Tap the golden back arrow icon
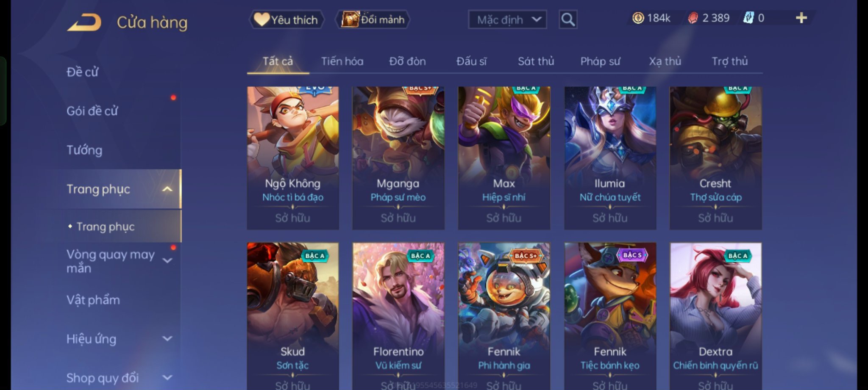Screen dimensions: 868x390 84,22
